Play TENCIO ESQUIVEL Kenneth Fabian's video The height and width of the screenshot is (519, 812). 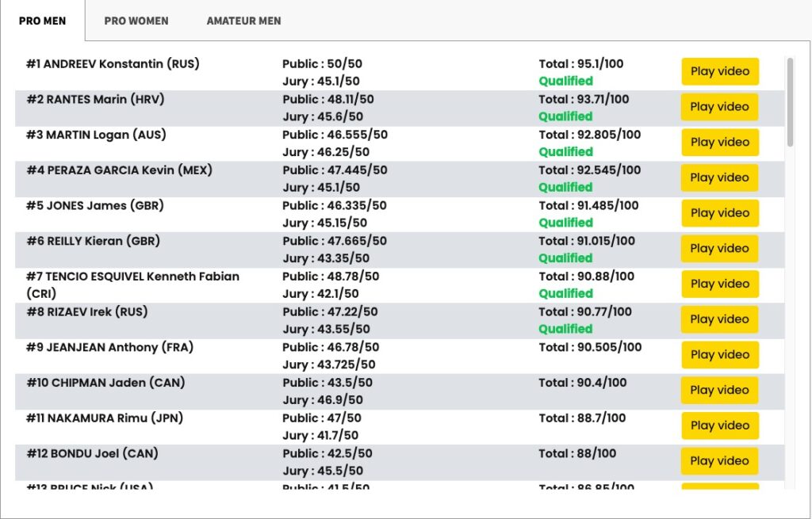tap(720, 284)
